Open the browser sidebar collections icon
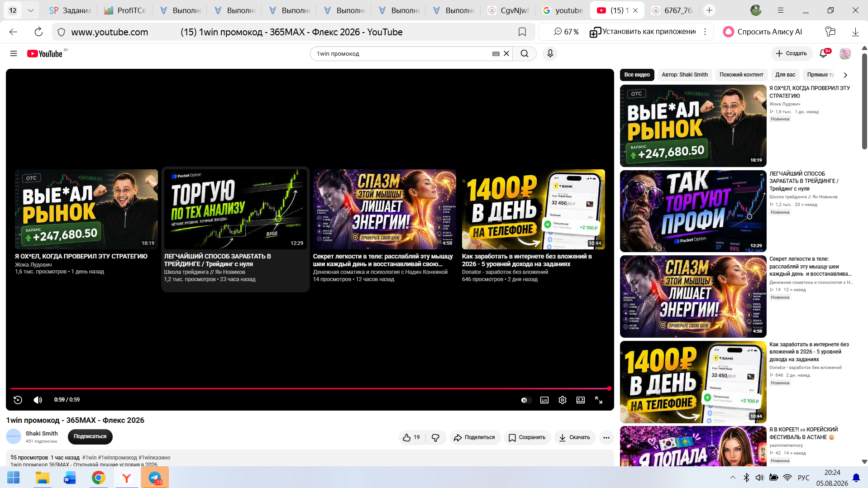This screenshot has width=868, height=488. pos(830,32)
